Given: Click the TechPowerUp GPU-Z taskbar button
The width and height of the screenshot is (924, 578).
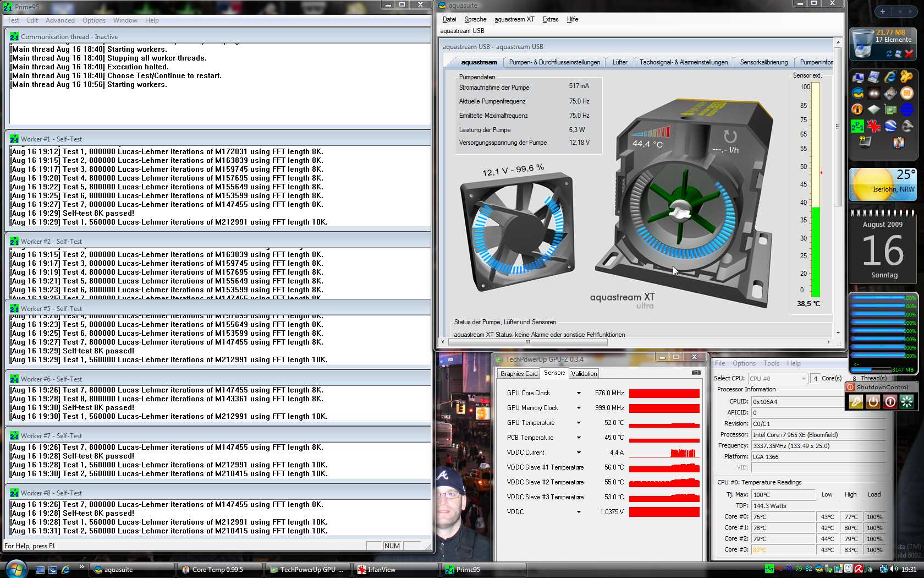Looking at the screenshot, I should 308,570.
